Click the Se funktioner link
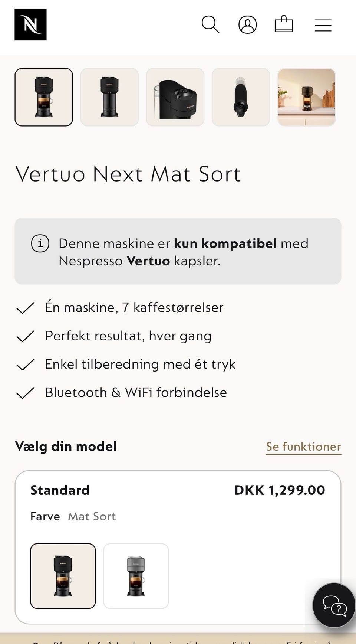356x644 pixels. tap(303, 447)
